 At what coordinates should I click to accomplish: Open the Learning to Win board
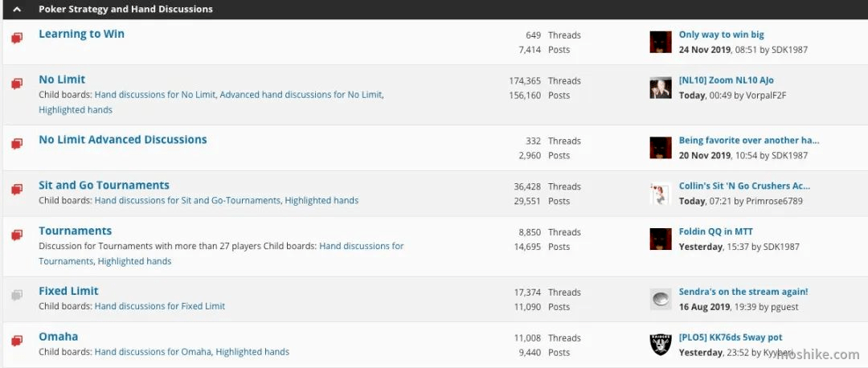(81, 34)
